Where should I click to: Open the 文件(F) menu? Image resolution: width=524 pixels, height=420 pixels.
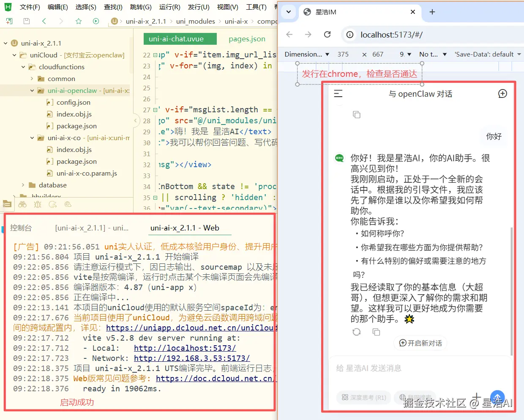(30, 7)
